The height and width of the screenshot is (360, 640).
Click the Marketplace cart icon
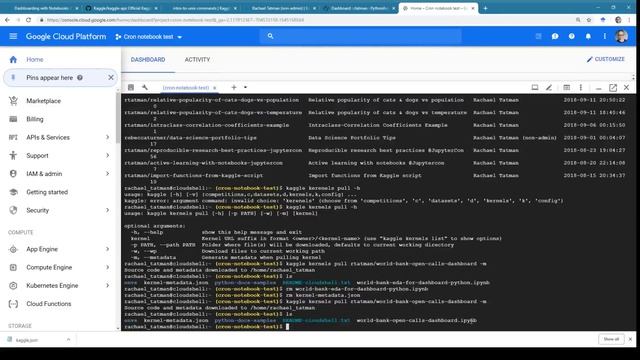pyautogui.click(x=13, y=101)
